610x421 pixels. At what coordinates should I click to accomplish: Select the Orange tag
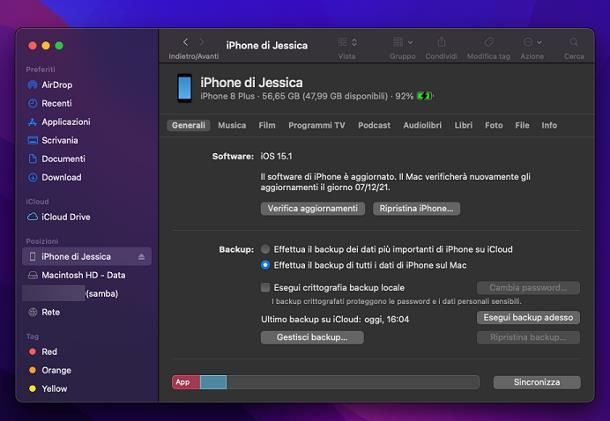coord(50,370)
